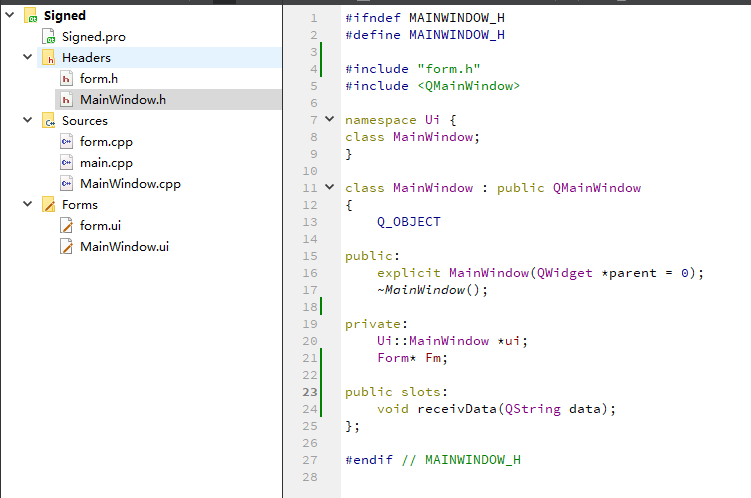Click the receivData function name
Screen dimensions: 751x498
point(457,409)
